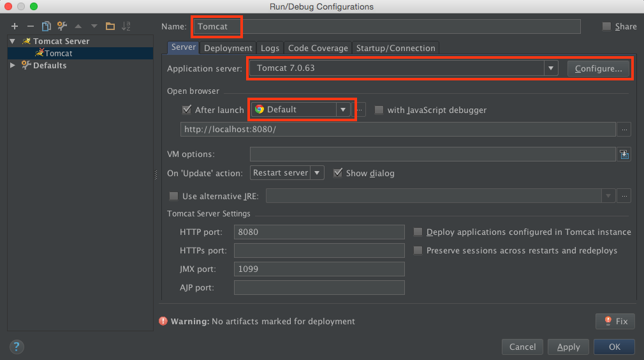Screen dimensions: 644x360
Task: Open the Startup/Connection tab
Action: 395,48
